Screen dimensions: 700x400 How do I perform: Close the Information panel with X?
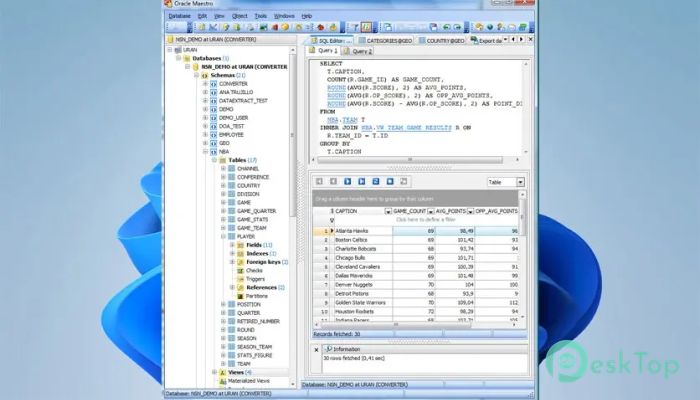[316, 350]
